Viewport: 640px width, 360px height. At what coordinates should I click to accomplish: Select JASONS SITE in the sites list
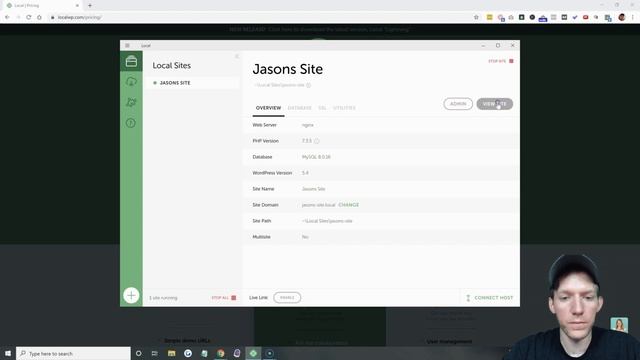pos(192,83)
